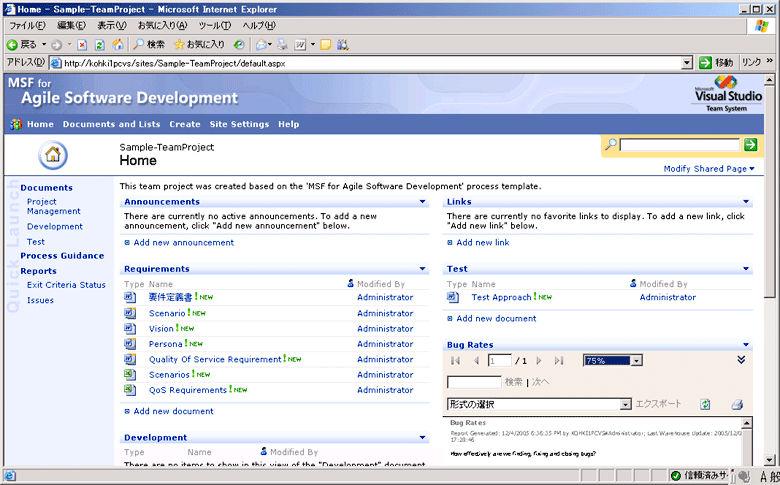780x485 pixels.
Task: Open the Modify Shared Page menu
Action: pyautogui.click(x=709, y=169)
